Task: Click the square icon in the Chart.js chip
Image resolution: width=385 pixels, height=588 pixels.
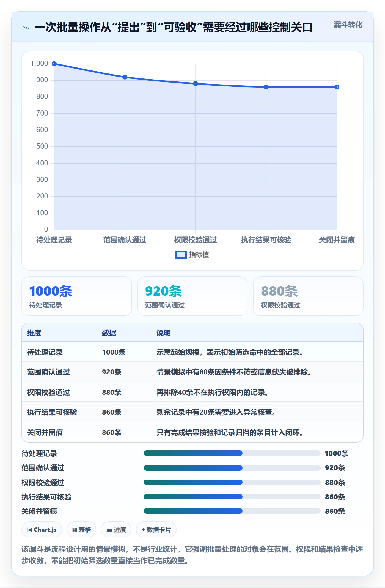Action: [30, 530]
